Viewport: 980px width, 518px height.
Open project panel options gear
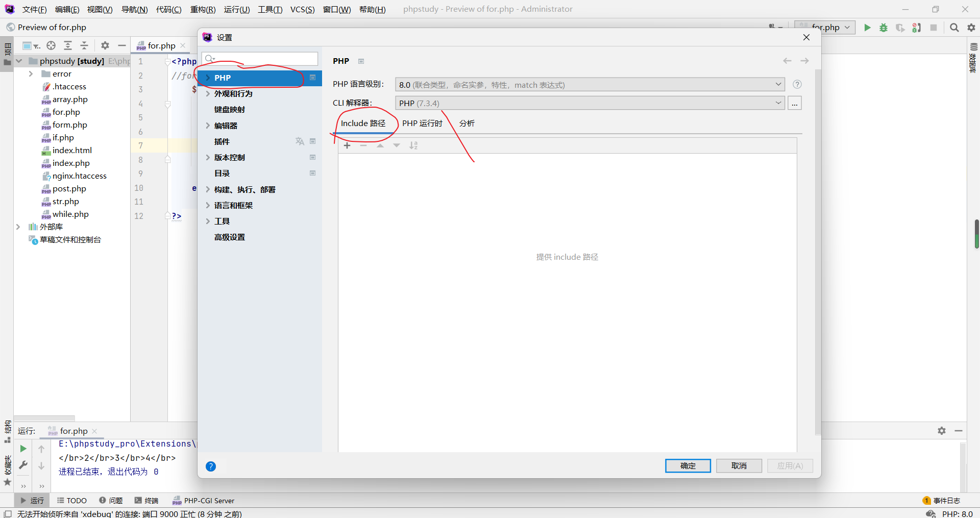(105, 45)
